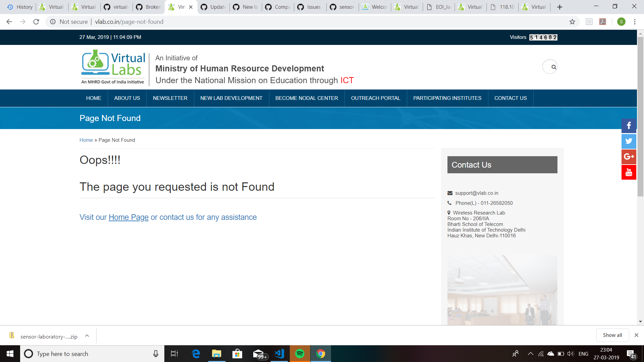The image size is (644, 362).
Task: Select PARTICIPATING INSTITUTES from the navigation menu
Action: [447, 98]
